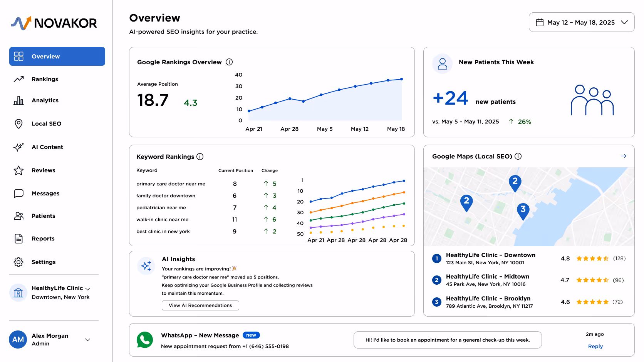Screen dimensions: 644x362
Task: Open the May 12 – May 18 date range dropdown
Action: click(x=582, y=22)
